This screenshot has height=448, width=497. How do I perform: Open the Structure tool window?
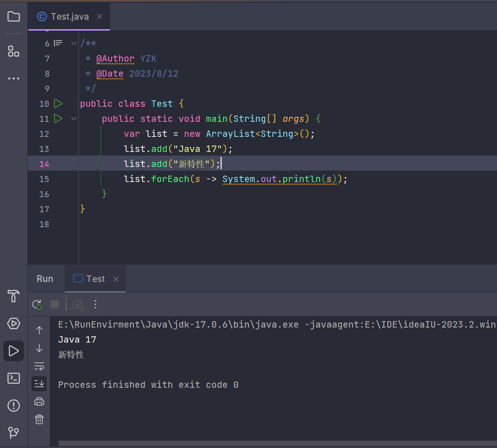coord(14,52)
